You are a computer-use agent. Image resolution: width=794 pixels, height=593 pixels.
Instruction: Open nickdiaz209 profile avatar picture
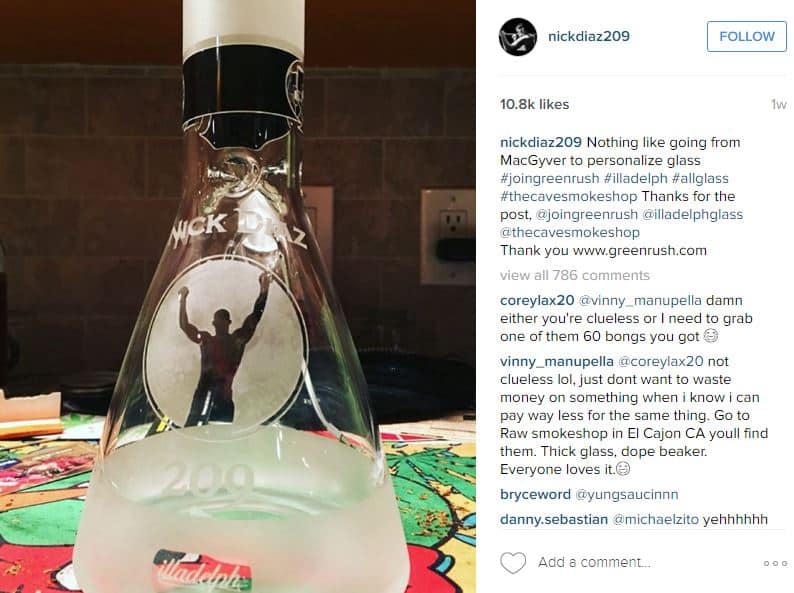click(x=518, y=36)
